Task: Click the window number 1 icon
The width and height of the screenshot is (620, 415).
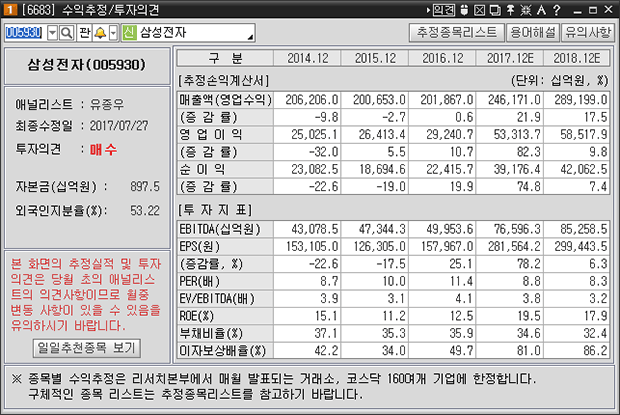Action: point(11,9)
